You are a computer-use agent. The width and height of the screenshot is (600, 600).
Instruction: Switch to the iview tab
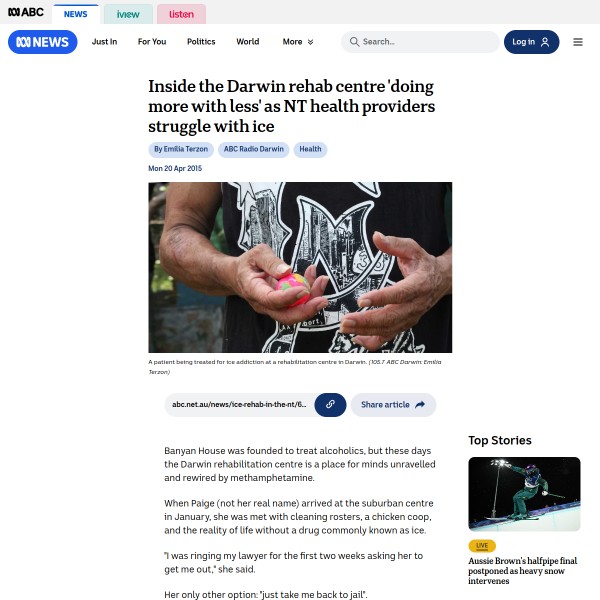(128, 14)
